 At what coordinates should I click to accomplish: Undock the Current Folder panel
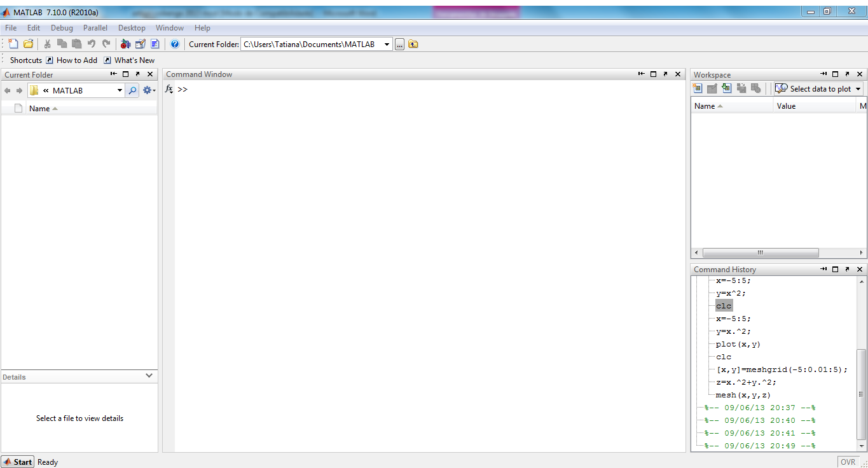click(138, 74)
